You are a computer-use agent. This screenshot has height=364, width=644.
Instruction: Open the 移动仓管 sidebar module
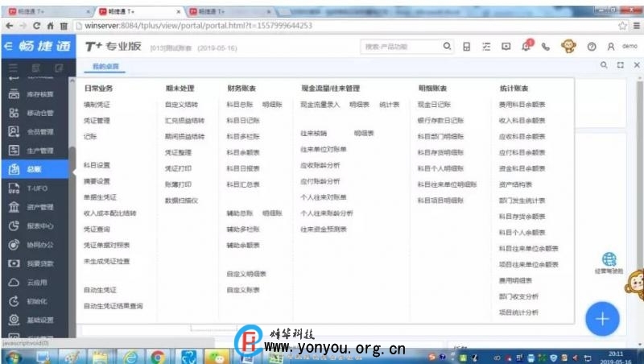[x=35, y=113]
